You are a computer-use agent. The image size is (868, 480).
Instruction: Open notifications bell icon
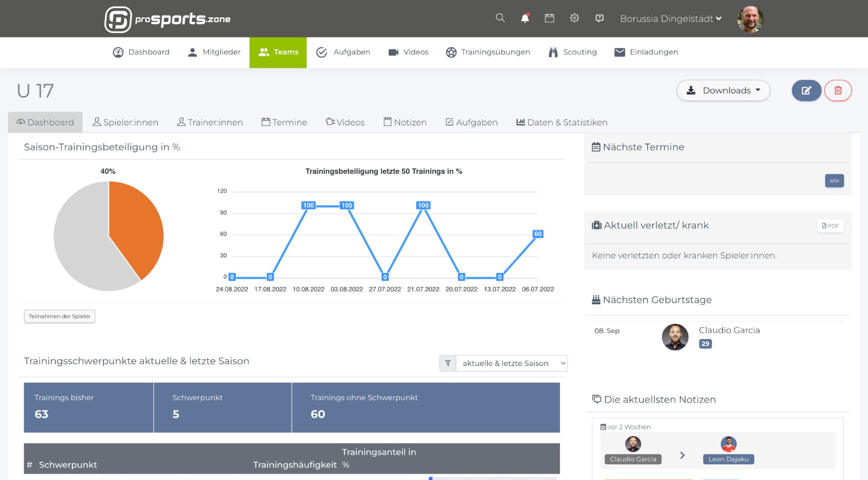point(525,18)
